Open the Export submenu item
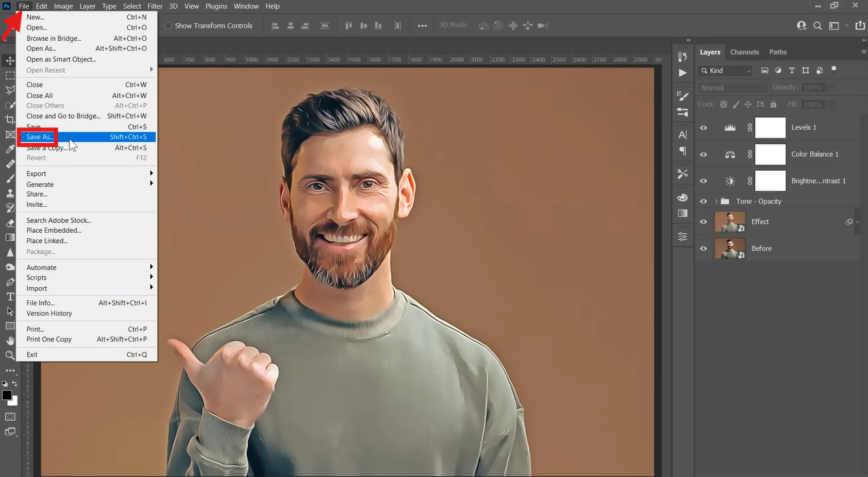The height and width of the screenshot is (477, 868). [37, 174]
